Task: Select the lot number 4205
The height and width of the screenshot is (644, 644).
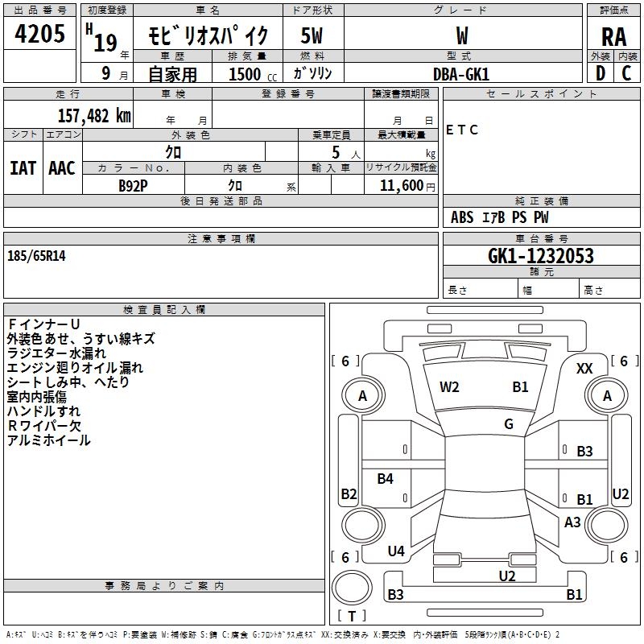Action: click(39, 34)
